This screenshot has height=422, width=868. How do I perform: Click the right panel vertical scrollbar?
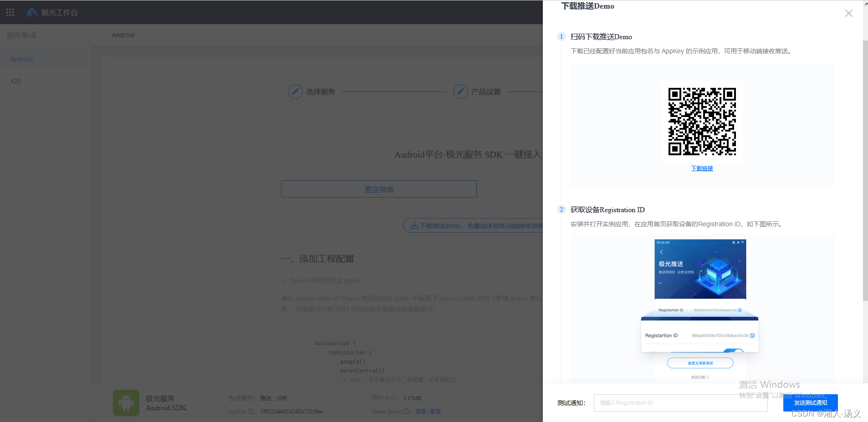click(865, 171)
